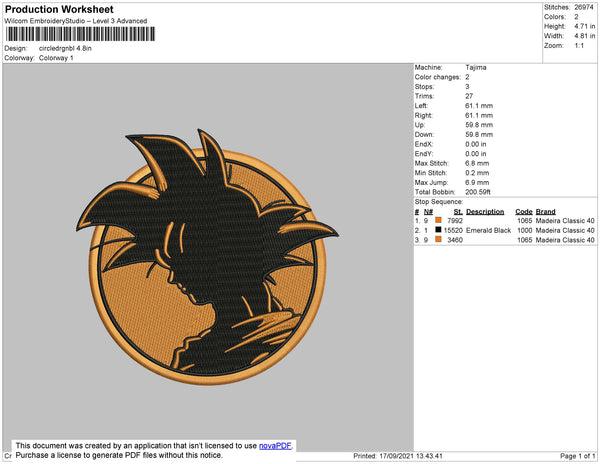
Task: Click the Stops value 3
Action: point(467,86)
